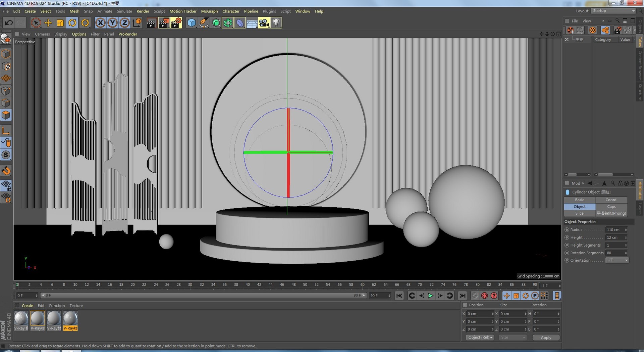644x352 pixels.
Task: Toggle the X-axis lock button
Action: tap(100, 23)
